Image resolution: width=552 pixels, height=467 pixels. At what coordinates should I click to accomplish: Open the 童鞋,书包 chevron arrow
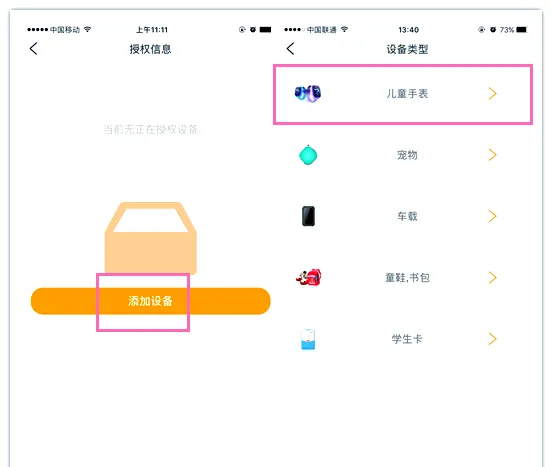(493, 278)
